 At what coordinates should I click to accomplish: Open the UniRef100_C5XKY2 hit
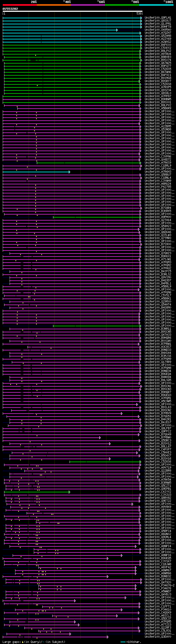pyautogui.click(x=158, y=48)
